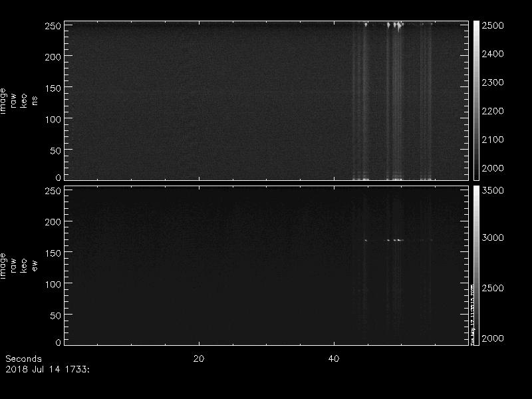Select colorbar value '3000'
Screen dimensions: 532x399
[493, 237]
